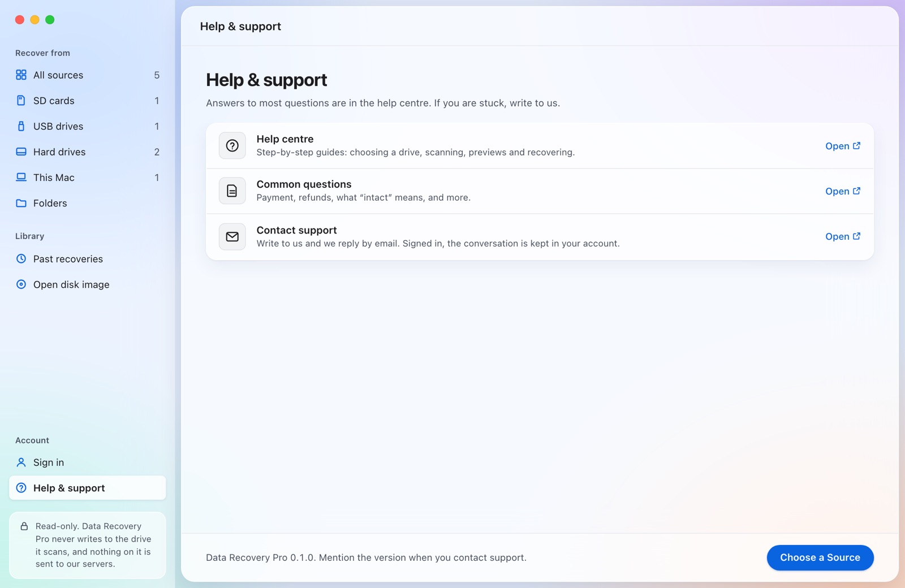Select Help & support in sidebar
This screenshot has height=588, width=905.
[88, 488]
